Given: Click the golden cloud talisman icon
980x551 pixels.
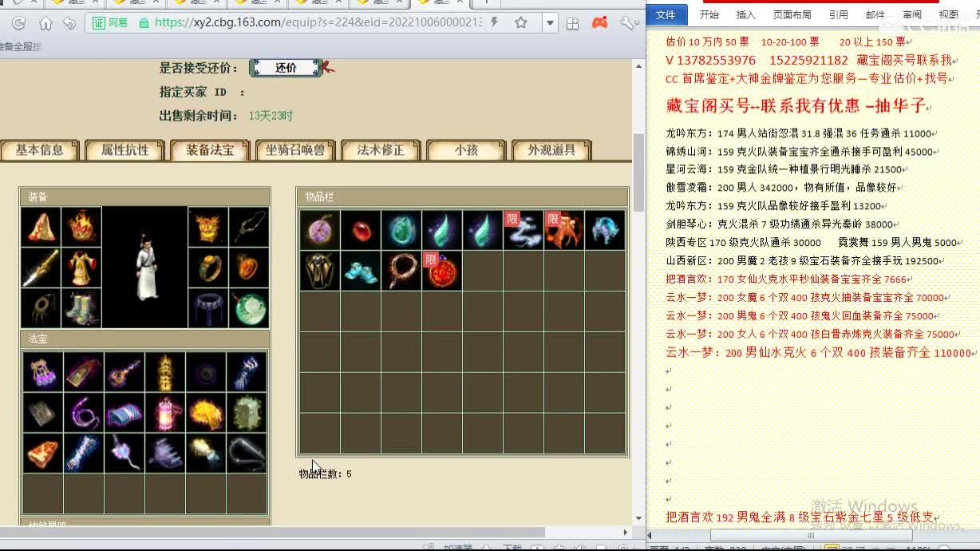Looking at the screenshot, I should tap(206, 412).
